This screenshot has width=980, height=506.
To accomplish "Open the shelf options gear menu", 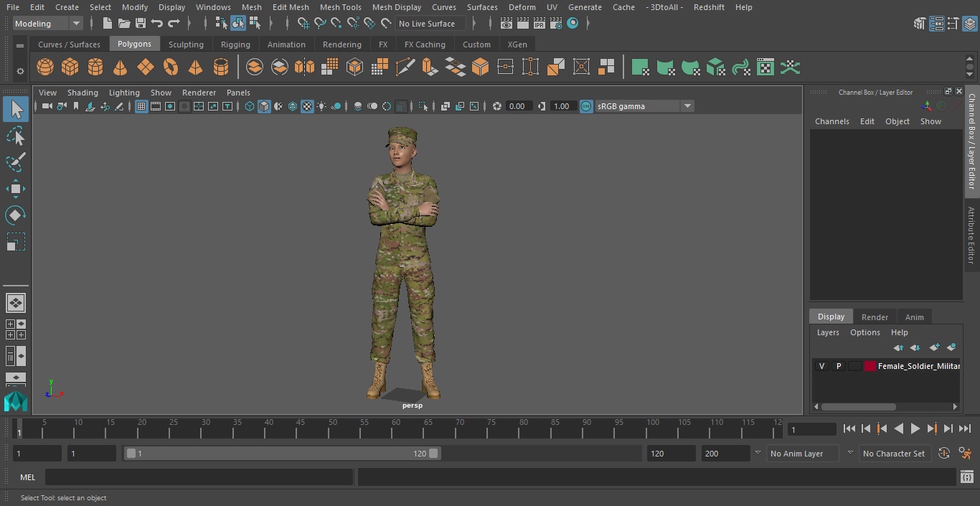I will (x=20, y=71).
